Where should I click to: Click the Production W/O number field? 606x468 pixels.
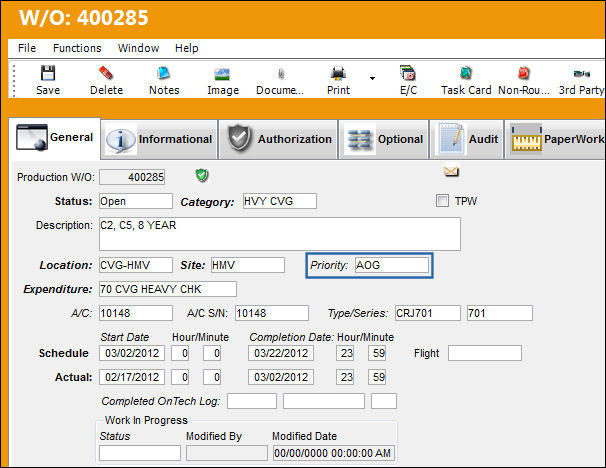132,177
